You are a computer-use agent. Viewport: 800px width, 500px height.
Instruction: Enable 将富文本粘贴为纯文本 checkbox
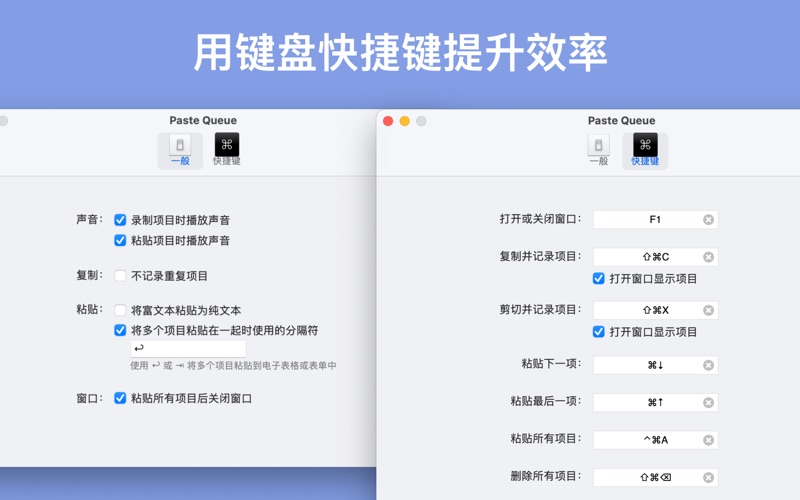point(120,310)
